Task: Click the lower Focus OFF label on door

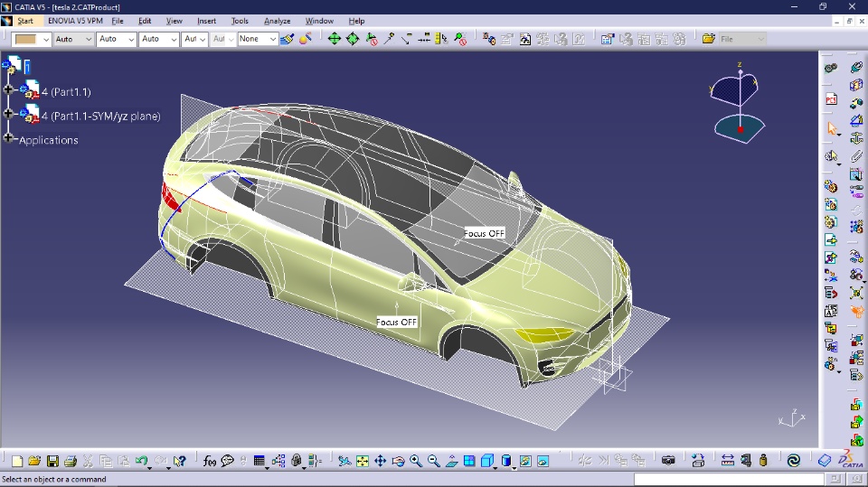Action: pyautogui.click(x=396, y=322)
